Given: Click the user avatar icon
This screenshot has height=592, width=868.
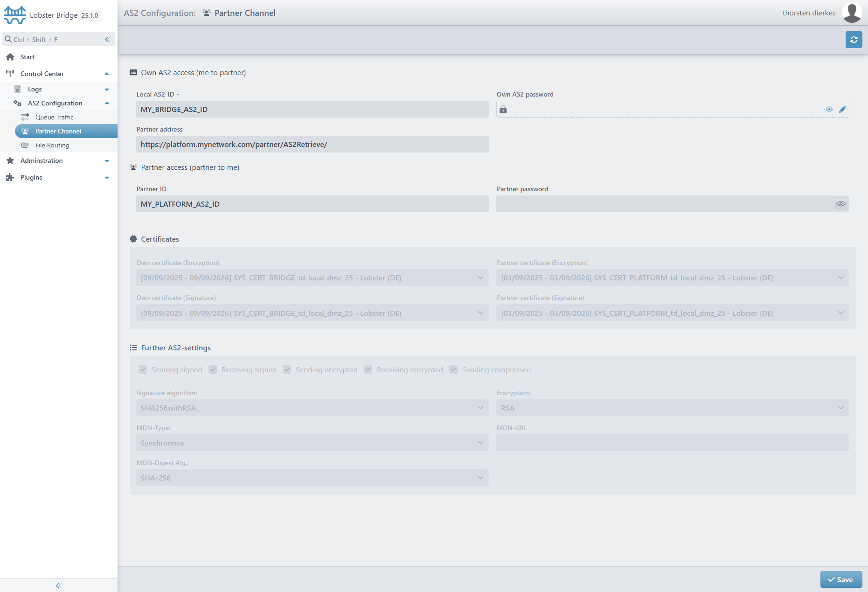Looking at the screenshot, I should (852, 13).
